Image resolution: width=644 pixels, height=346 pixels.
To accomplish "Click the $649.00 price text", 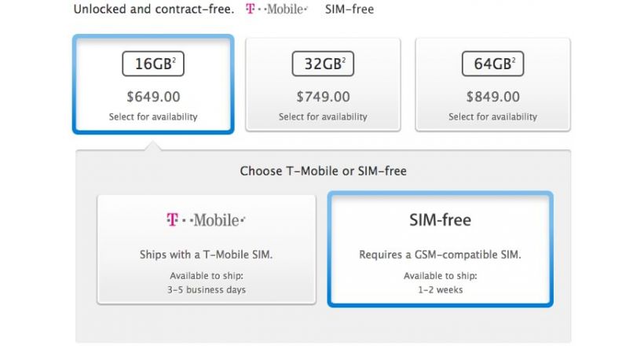I will (153, 97).
